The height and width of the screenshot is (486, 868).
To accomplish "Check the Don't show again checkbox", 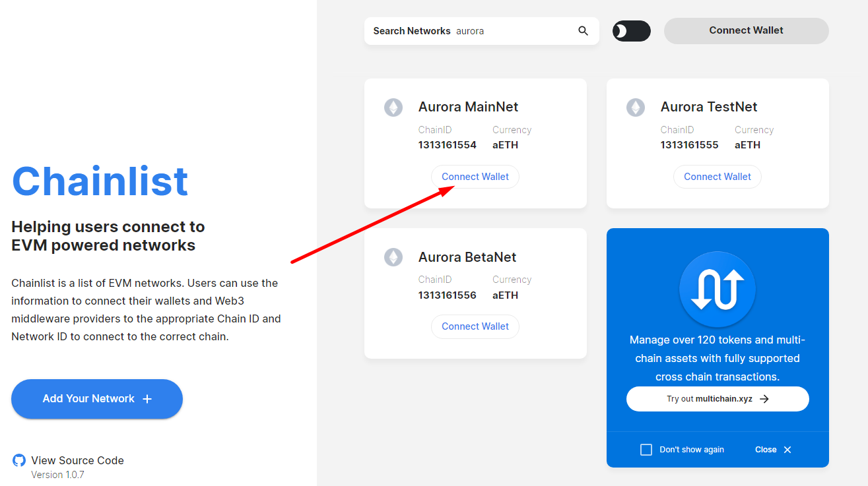I will pos(646,450).
